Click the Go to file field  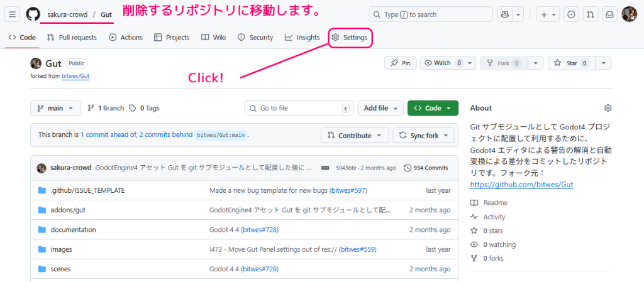[x=299, y=108]
